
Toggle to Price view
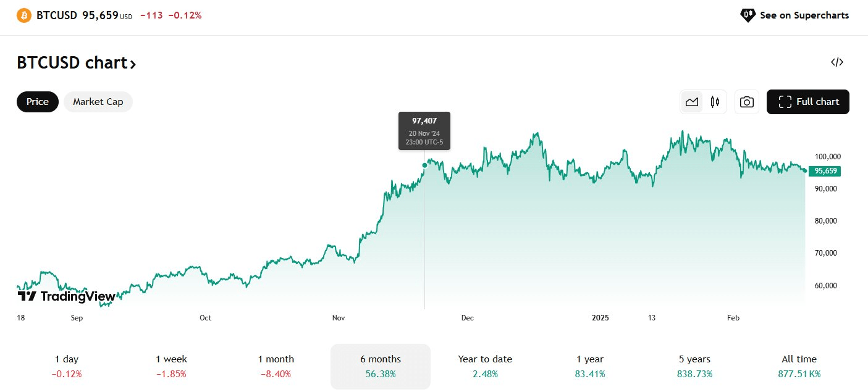pos(37,102)
